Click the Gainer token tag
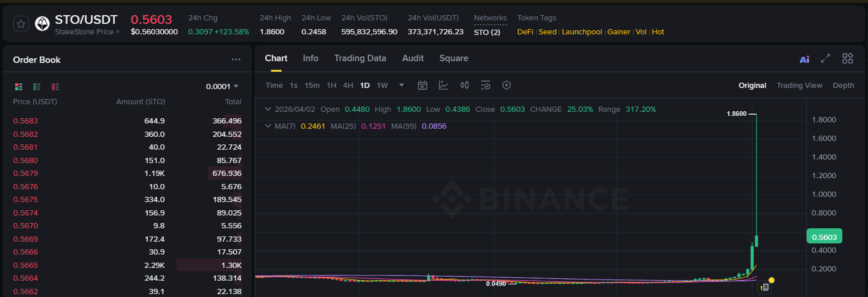Screen dimensions: 868x297 pyautogui.click(x=619, y=32)
